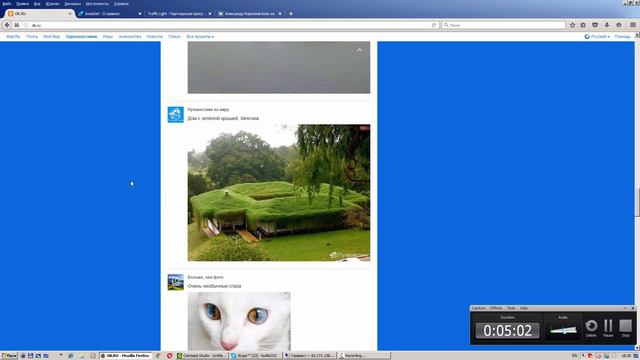The width and height of the screenshot is (640, 360).
Task: Go back with the browser back arrow
Action: [x=7, y=25]
